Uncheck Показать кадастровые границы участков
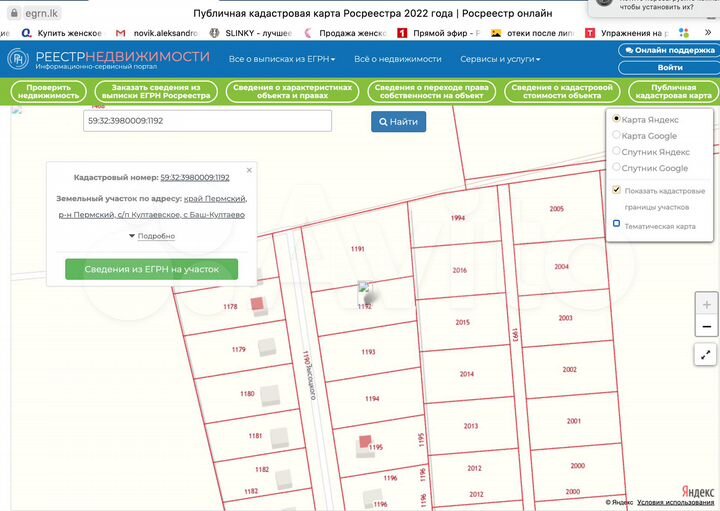The height and width of the screenshot is (511, 720). tap(616, 190)
